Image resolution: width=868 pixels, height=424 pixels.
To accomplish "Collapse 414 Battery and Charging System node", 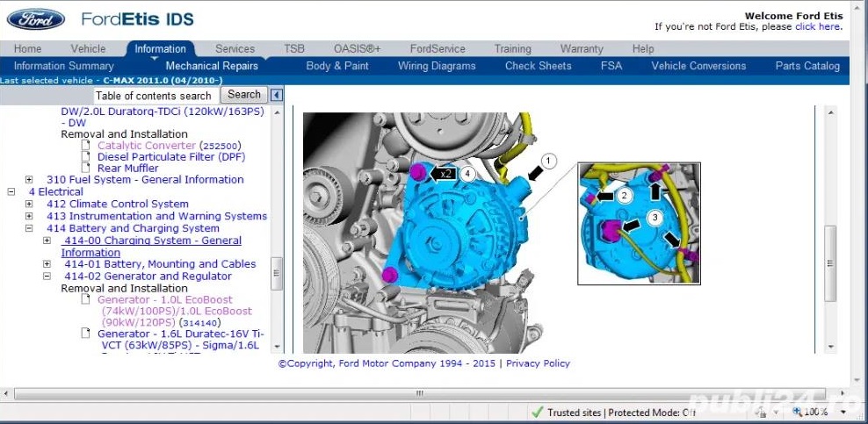I will 29,228.
